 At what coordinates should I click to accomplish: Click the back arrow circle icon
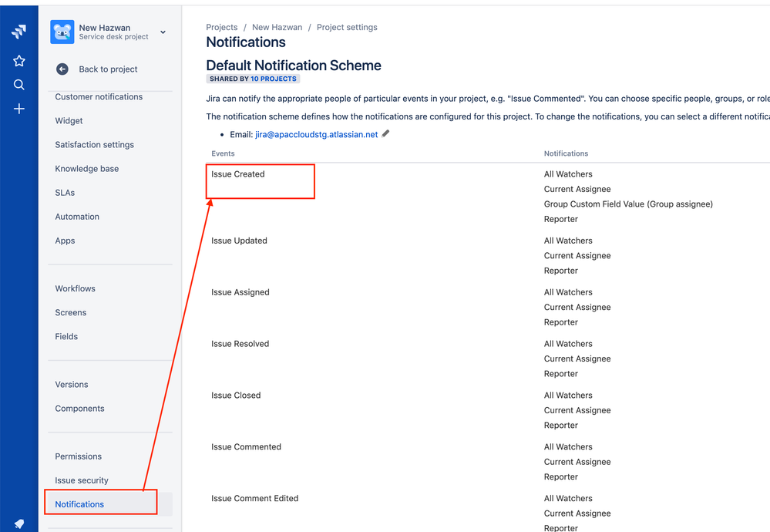62,69
